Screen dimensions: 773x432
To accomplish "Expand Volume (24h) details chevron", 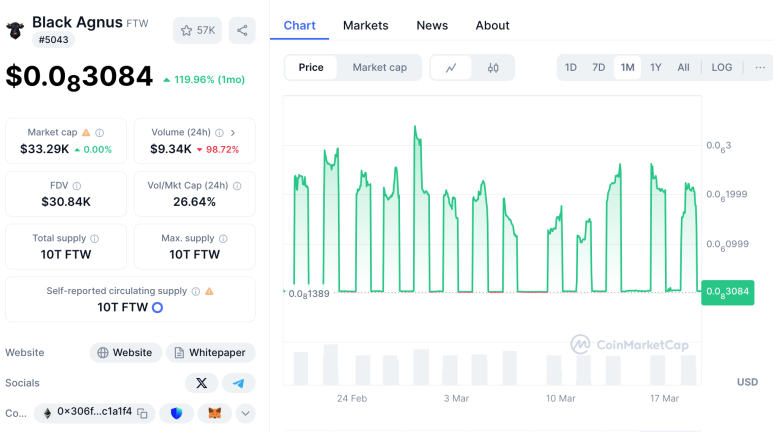I will coord(233,133).
